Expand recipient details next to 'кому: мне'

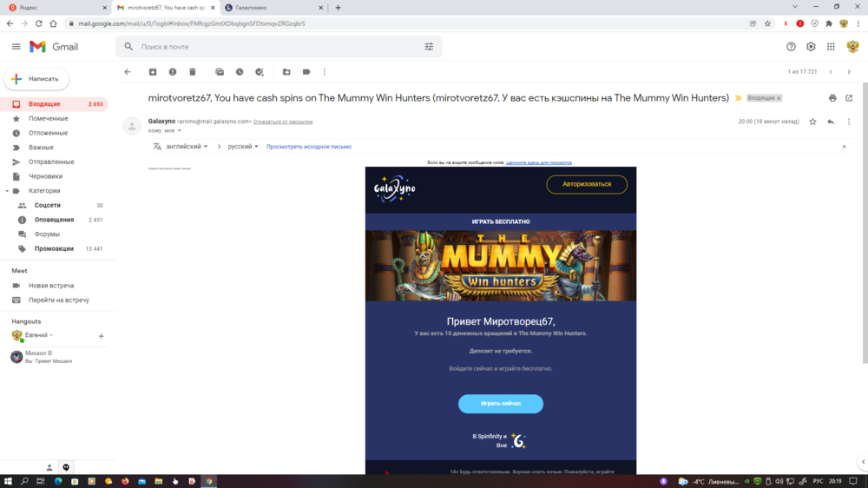(180, 130)
